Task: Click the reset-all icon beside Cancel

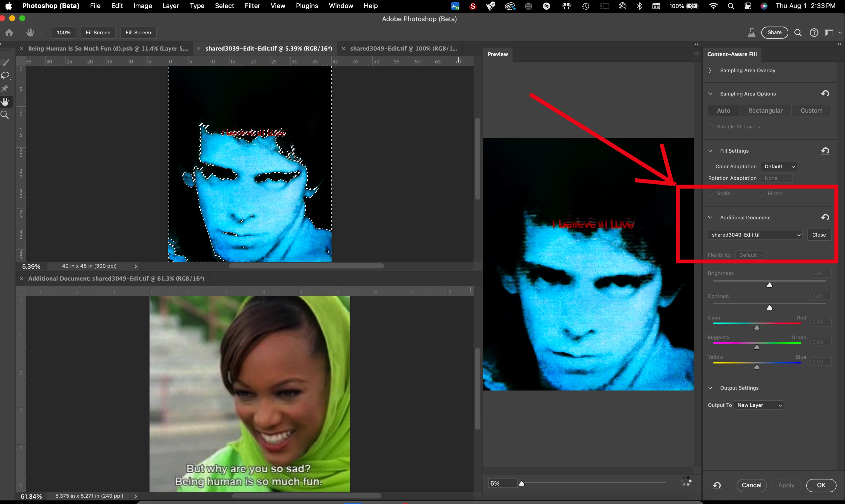Action: pyautogui.click(x=717, y=485)
